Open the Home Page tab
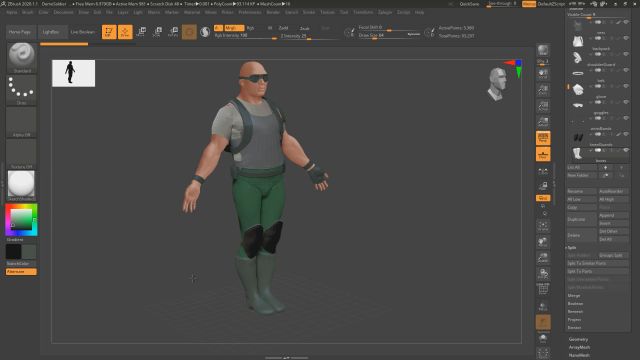 coord(20,32)
